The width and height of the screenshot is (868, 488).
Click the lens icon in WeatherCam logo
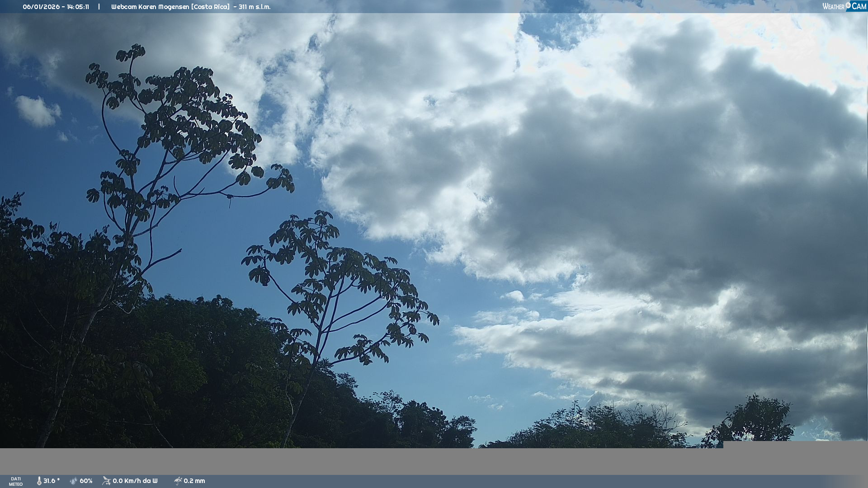tap(848, 5)
